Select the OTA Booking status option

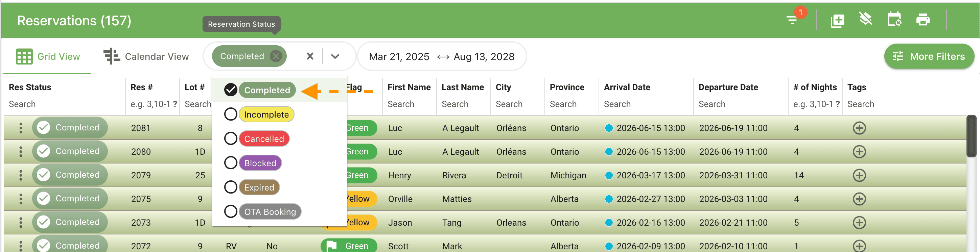pos(231,212)
